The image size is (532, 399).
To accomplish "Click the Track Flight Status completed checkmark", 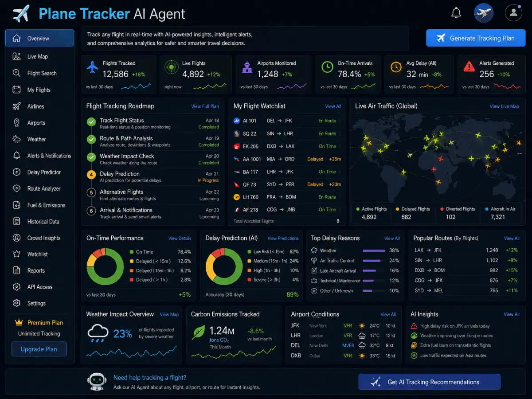I will pos(91,122).
